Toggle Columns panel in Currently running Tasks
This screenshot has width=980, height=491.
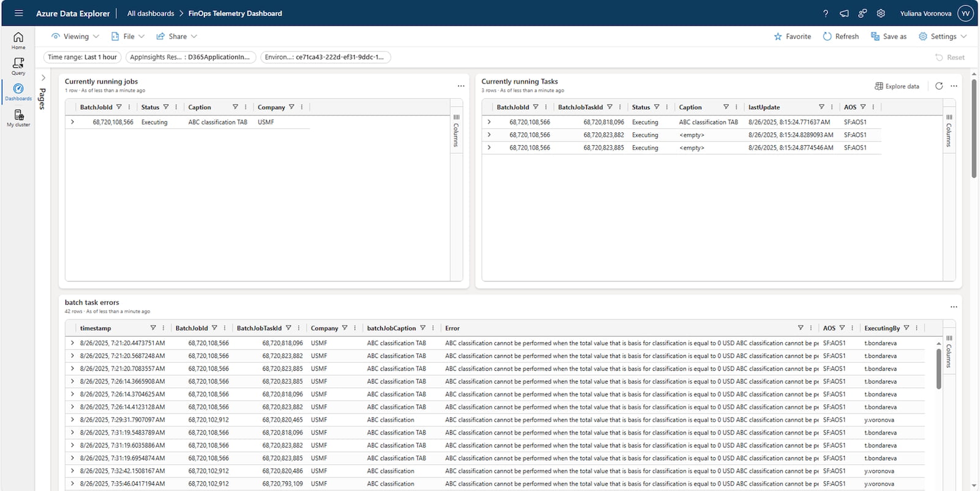click(x=949, y=131)
